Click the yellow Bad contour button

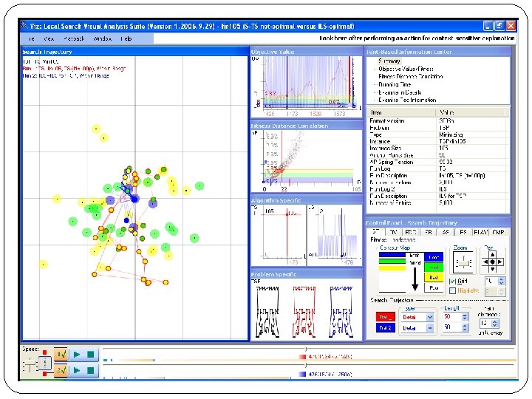coord(434,278)
